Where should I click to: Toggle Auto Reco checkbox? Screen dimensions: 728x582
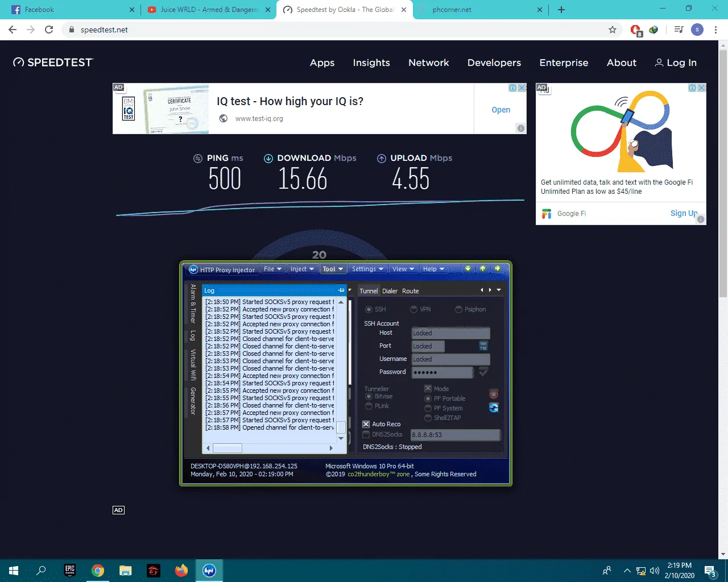366,424
